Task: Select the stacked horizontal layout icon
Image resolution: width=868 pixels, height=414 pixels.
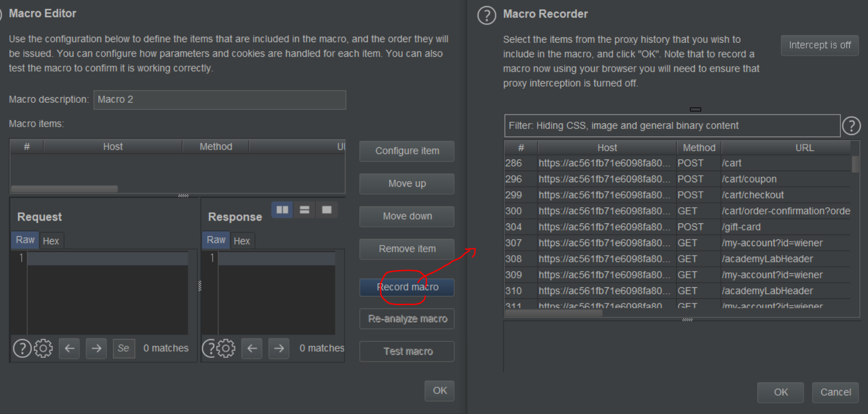Action: click(304, 210)
